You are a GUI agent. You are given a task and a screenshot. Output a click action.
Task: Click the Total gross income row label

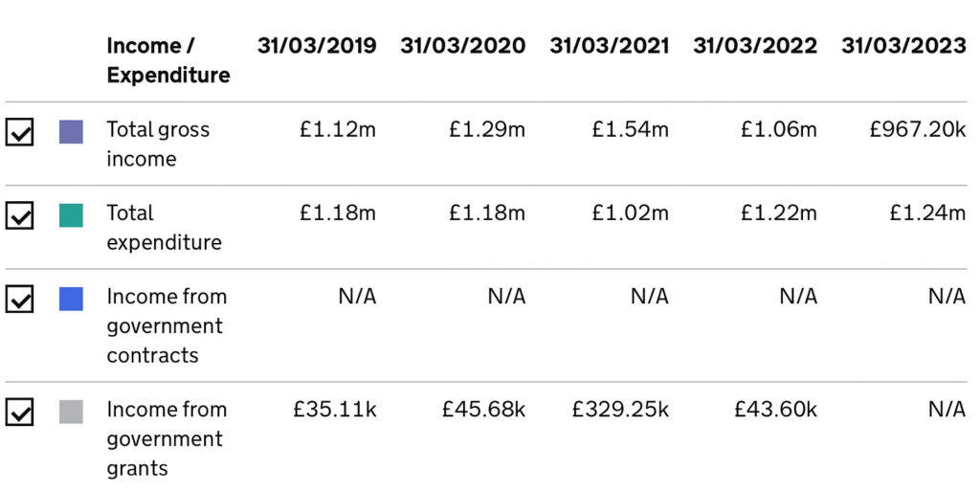[158, 144]
